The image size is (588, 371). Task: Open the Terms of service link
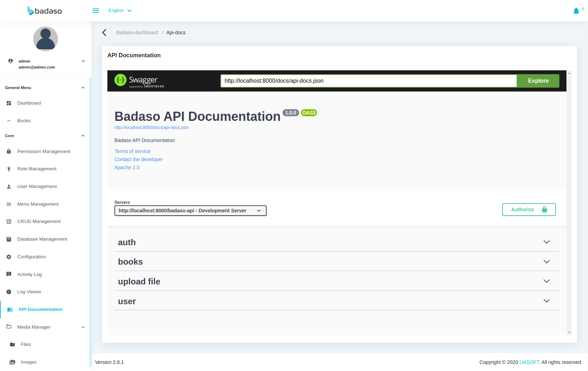tap(132, 151)
